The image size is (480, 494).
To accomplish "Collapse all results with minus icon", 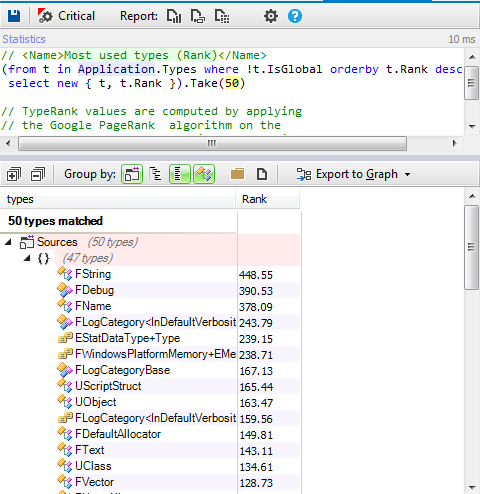I will pos(38,174).
